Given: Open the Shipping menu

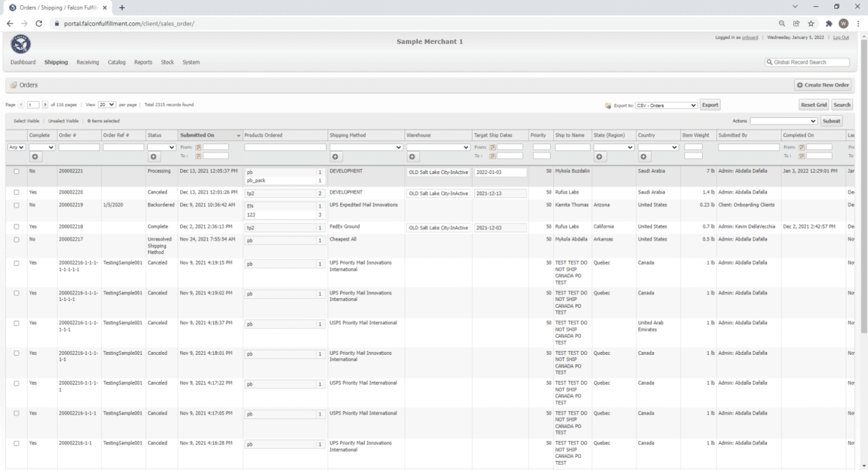Looking at the screenshot, I should (56, 63).
